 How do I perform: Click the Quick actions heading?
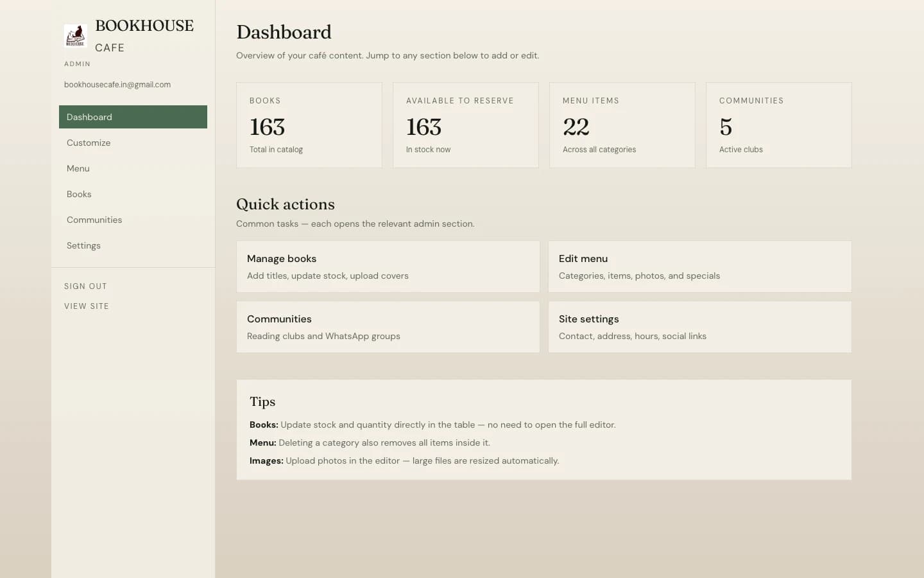[286, 204]
